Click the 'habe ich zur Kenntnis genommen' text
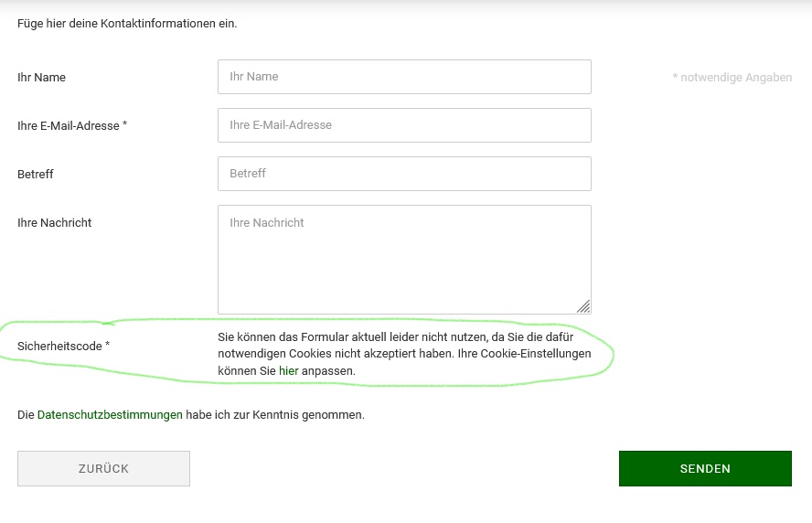 click(275, 415)
